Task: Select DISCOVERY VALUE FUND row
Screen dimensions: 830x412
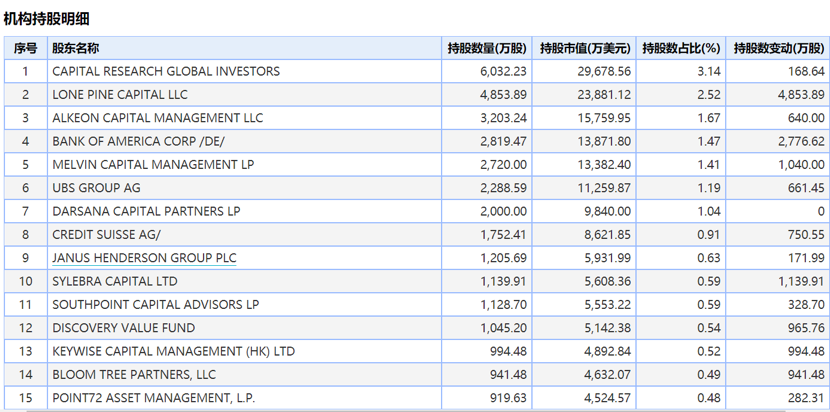Action: (417, 328)
